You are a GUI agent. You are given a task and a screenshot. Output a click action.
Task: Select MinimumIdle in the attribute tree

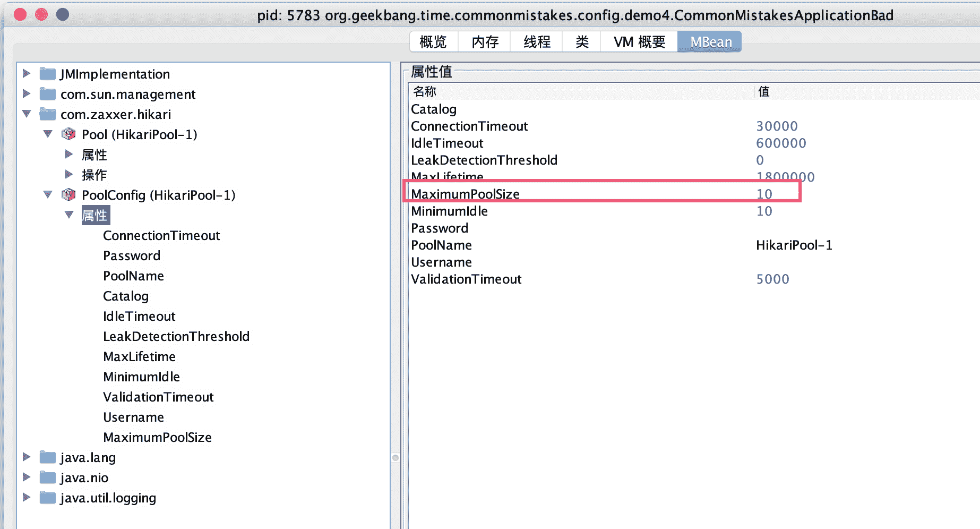pos(142,377)
